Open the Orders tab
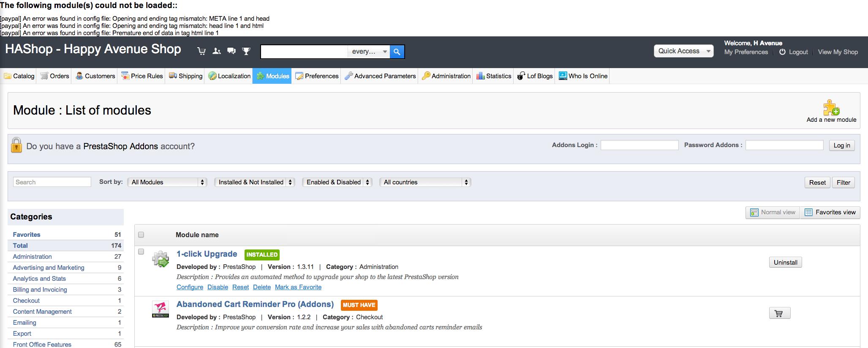 tap(54, 76)
